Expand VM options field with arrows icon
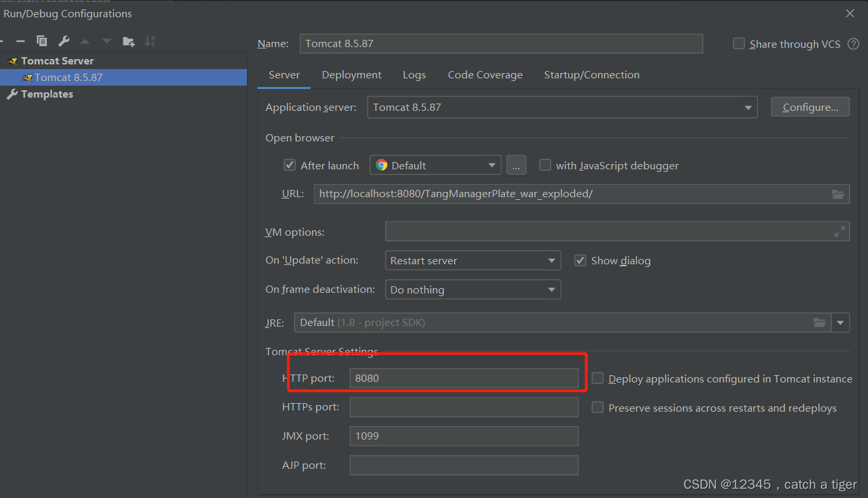Screen dimensions: 868x498 [x=839, y=232]
